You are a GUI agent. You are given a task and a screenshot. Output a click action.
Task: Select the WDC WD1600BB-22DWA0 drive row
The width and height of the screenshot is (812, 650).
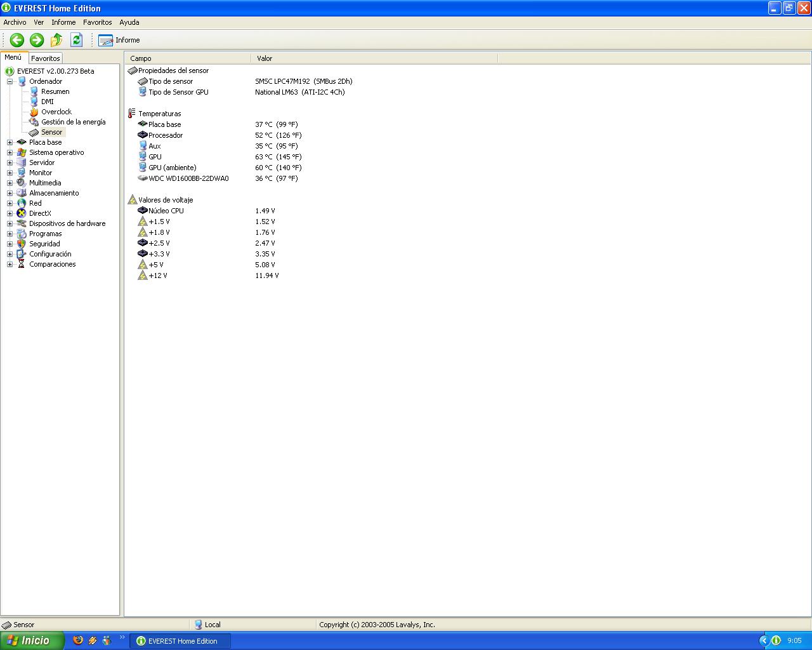click(218, 178)
